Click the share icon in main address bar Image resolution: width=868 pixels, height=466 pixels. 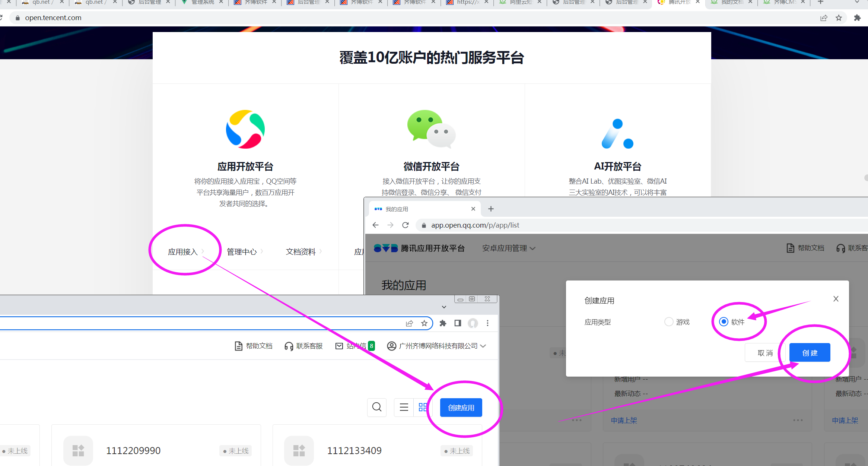pyautogui.click(x=824, y=18)
